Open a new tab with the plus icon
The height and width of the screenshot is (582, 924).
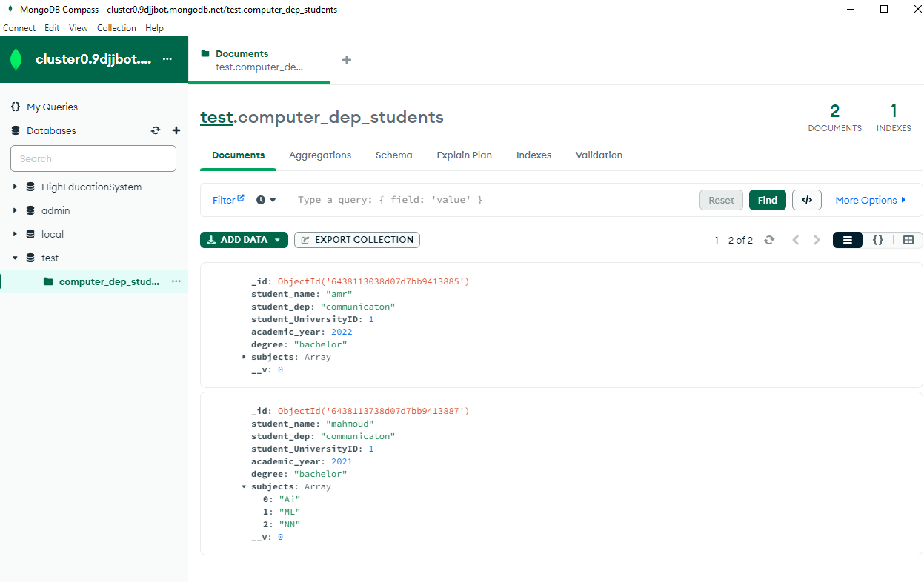click(x=346, y=60)
